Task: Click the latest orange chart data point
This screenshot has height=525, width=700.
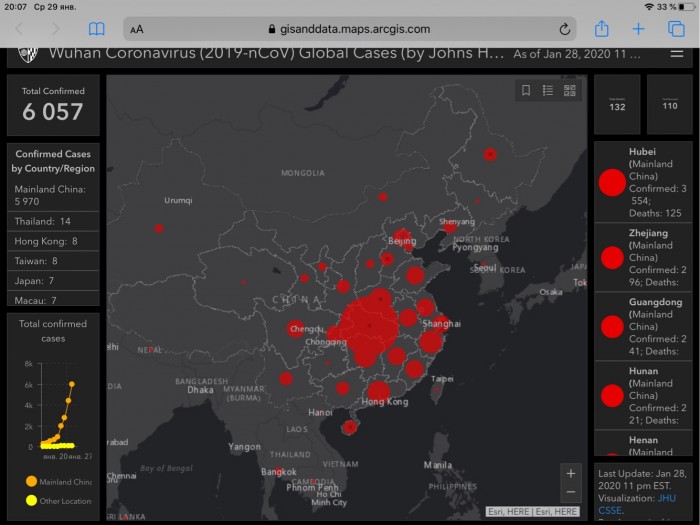Action: coord(71,384)
